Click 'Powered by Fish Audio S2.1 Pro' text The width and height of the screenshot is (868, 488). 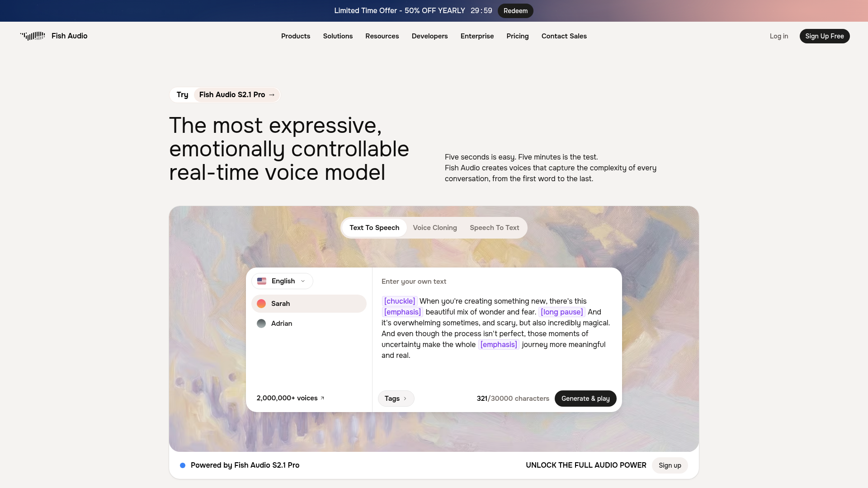click(245, 465)
